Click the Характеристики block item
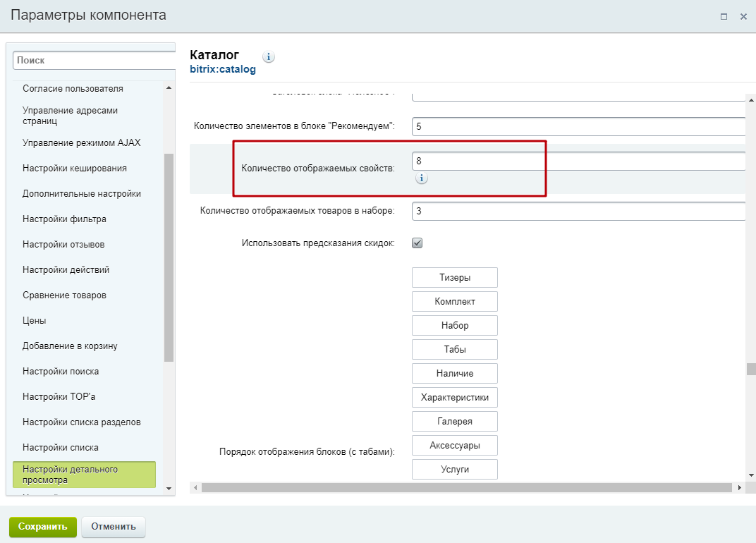The image size is (756, 543). tap(455, 397)
